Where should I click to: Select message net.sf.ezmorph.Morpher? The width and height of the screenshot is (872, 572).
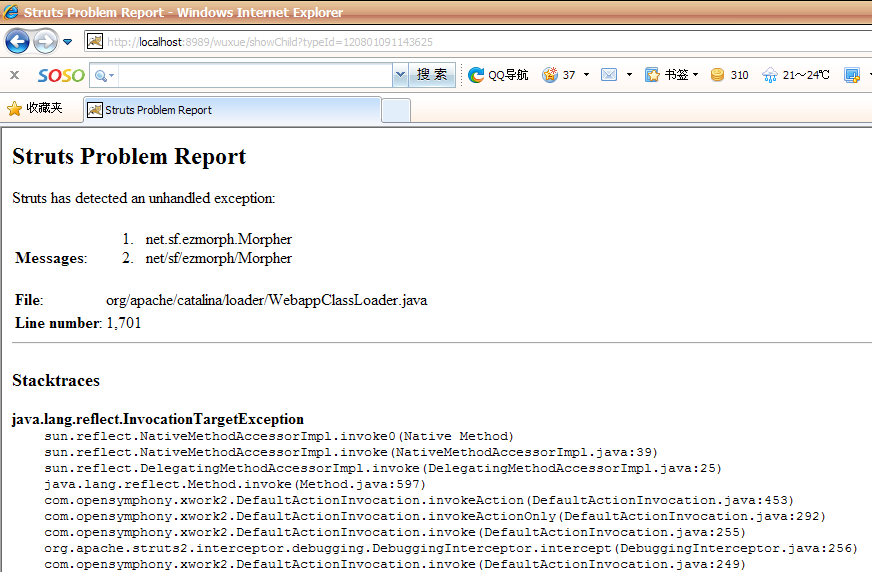click(x=219, y=239)
